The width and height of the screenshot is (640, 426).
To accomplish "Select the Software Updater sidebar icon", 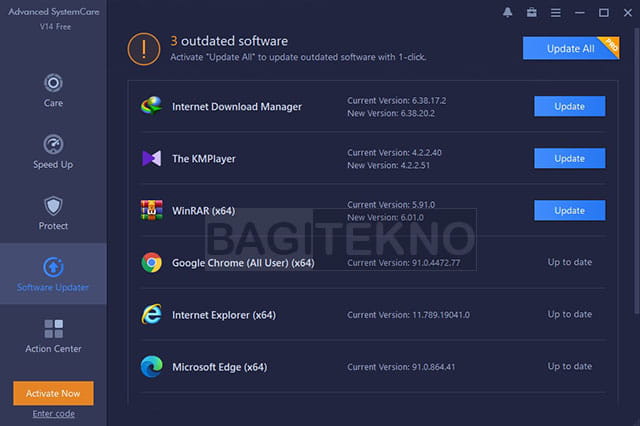I will [53, 267].
